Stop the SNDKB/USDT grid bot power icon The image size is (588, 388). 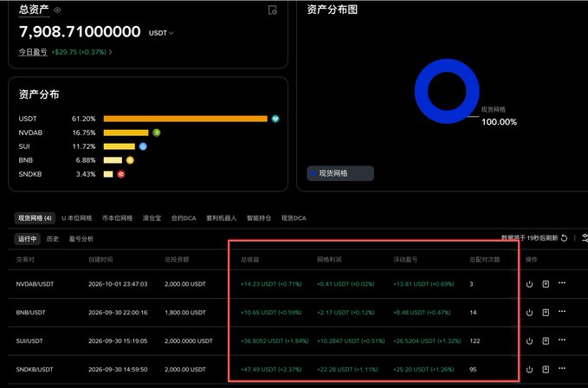click(x=529, y=370)
